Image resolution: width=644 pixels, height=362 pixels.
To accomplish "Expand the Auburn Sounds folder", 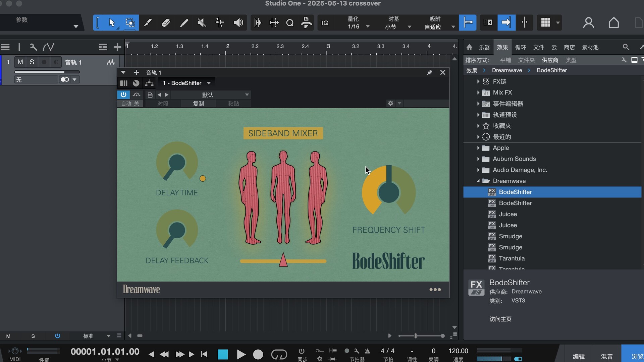I will tap(478, 159).
